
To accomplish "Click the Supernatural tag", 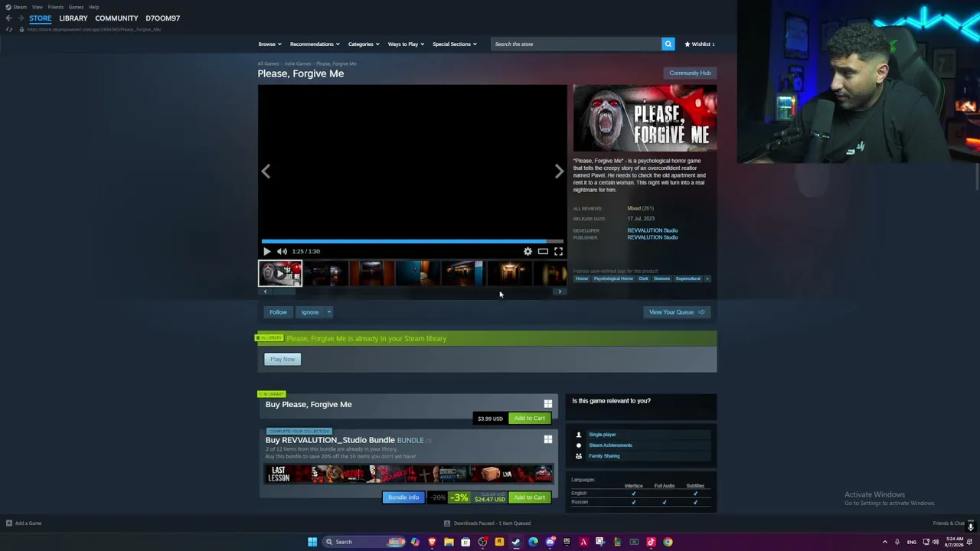I will pyautogui.click(x=688, y=279).
